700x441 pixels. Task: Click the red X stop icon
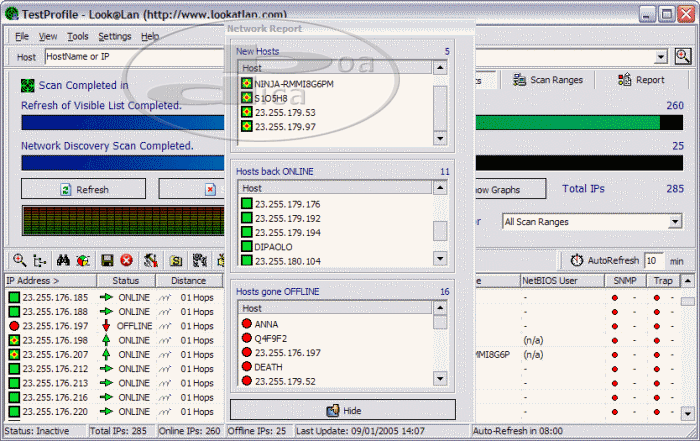click(x=127, y=260)
